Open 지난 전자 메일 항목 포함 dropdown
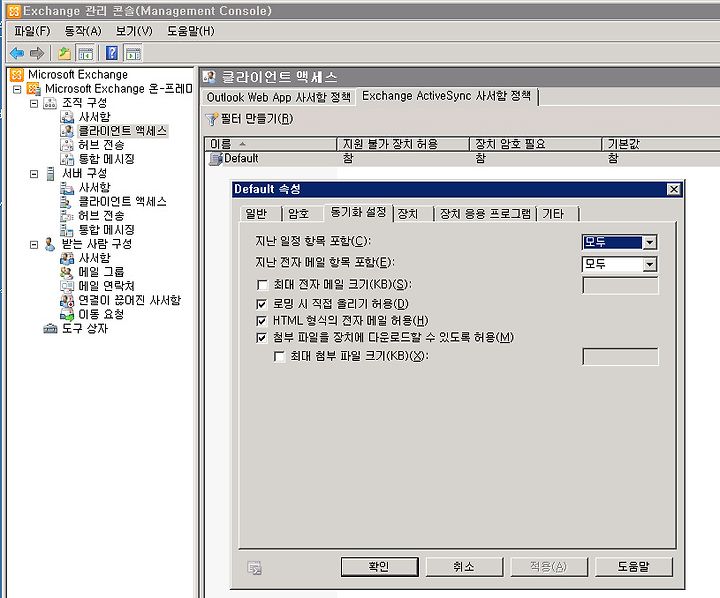The width and height of the screenshot is (720, 598). click(649, 265)
